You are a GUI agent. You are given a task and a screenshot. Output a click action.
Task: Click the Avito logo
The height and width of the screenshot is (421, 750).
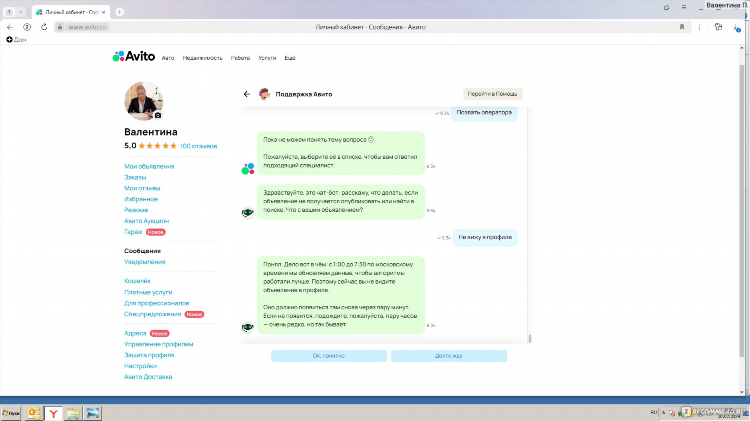click(133, 56)
